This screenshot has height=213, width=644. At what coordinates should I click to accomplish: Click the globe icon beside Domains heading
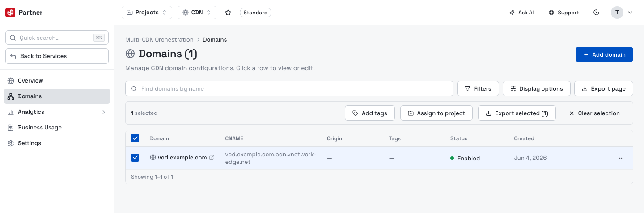(130, 54)
